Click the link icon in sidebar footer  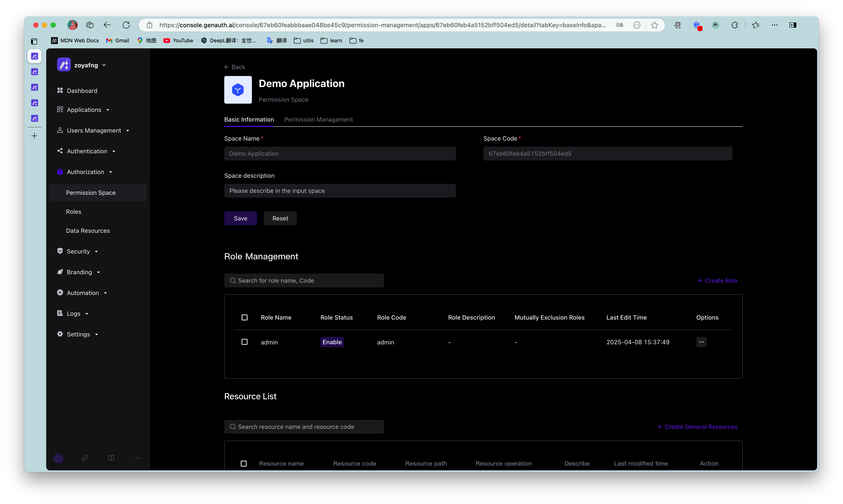[85, 458]
